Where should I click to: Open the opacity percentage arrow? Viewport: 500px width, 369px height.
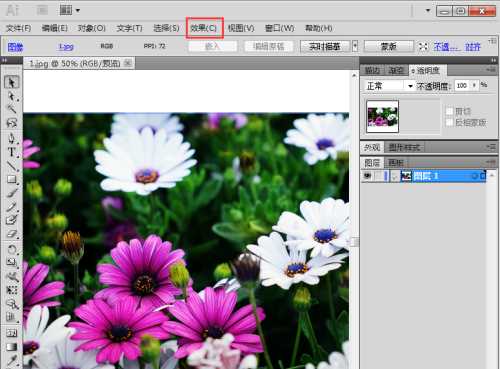click(474, 86)
